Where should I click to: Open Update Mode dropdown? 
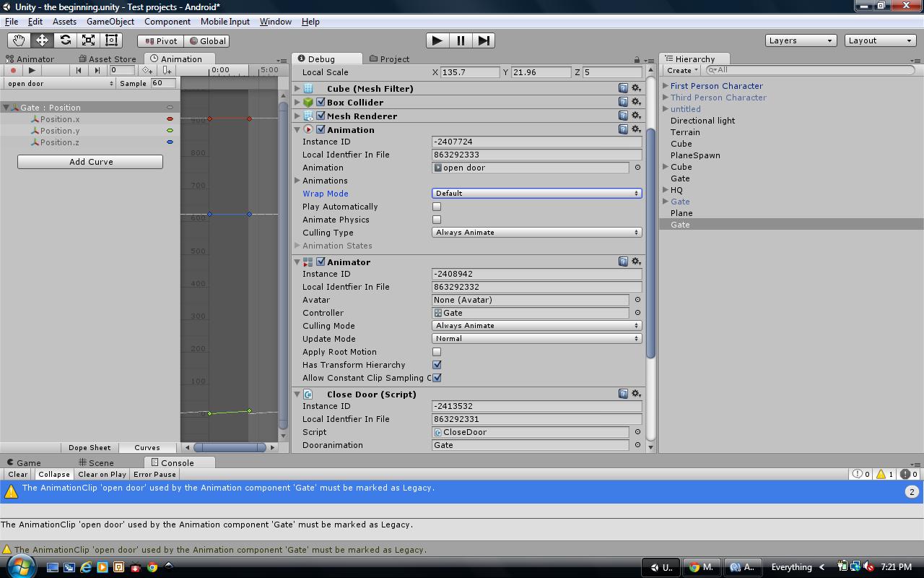pos(536,339)
